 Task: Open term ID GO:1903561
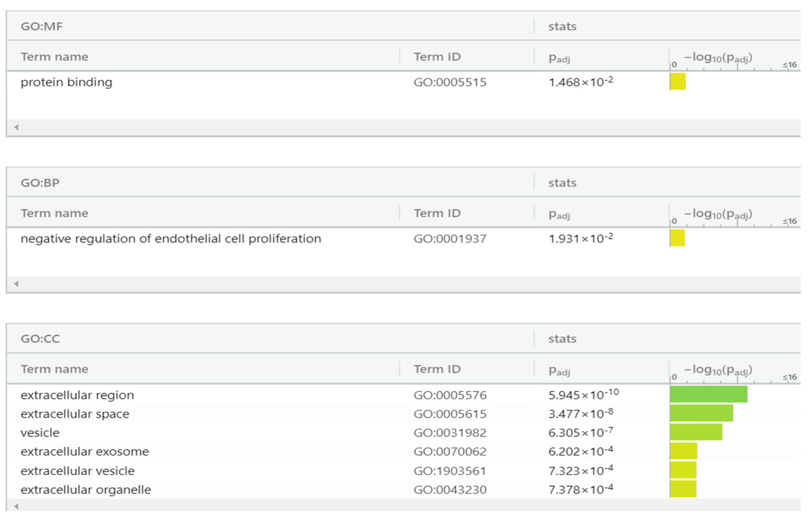click(450, 471)
